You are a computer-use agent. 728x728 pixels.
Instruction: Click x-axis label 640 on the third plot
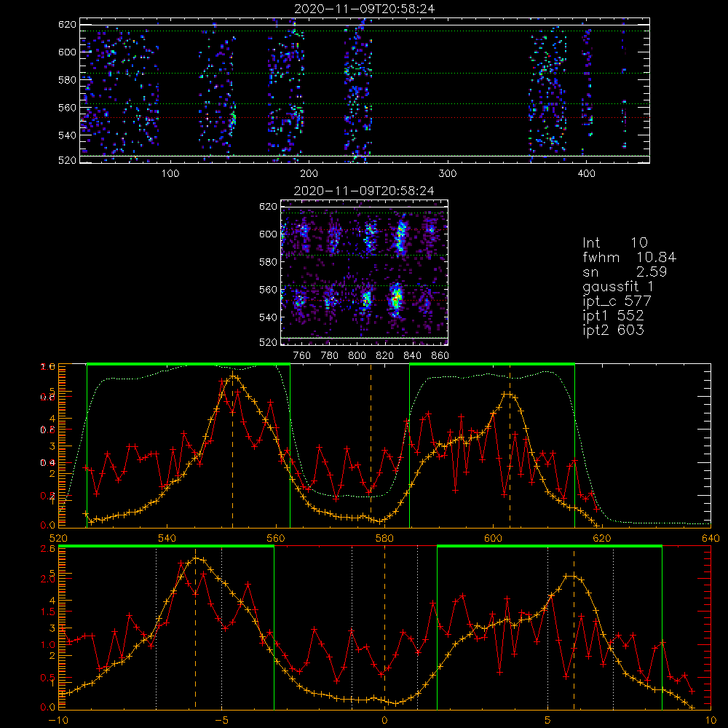coord(711,539)
